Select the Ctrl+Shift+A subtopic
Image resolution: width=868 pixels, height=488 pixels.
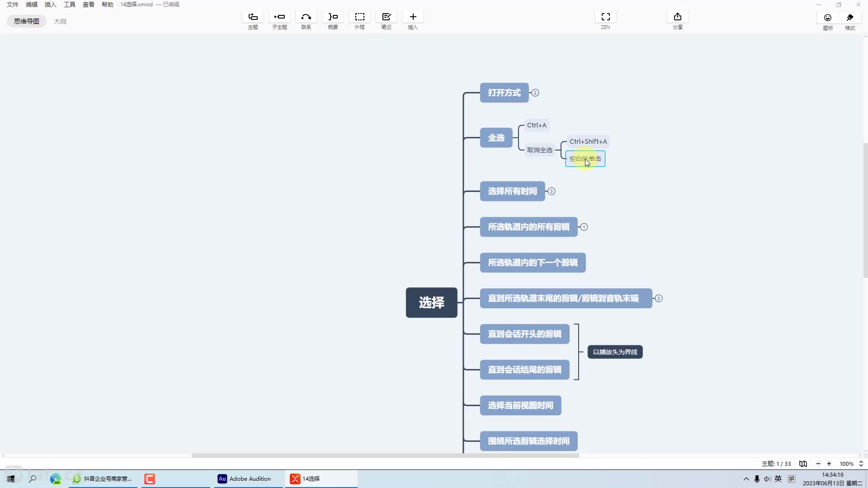click(588, 141)
